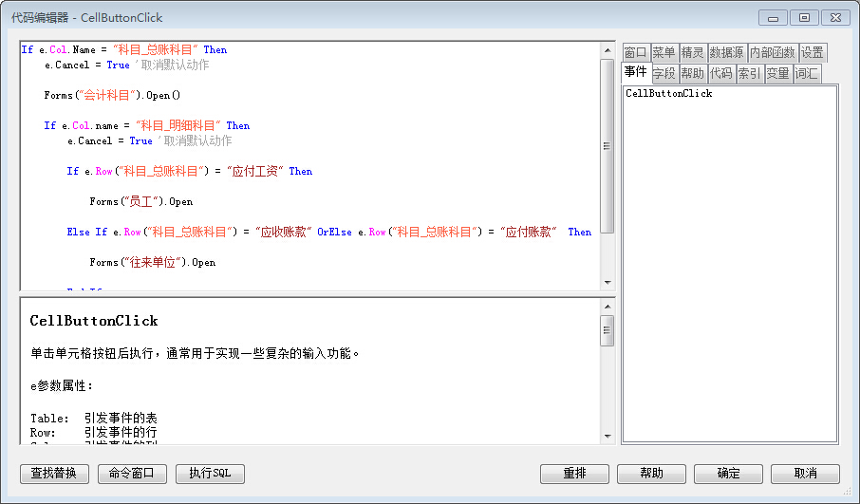Select the 事件 tab
The image size is (860, 504).
pyautogui.click(x=636, y=72)
